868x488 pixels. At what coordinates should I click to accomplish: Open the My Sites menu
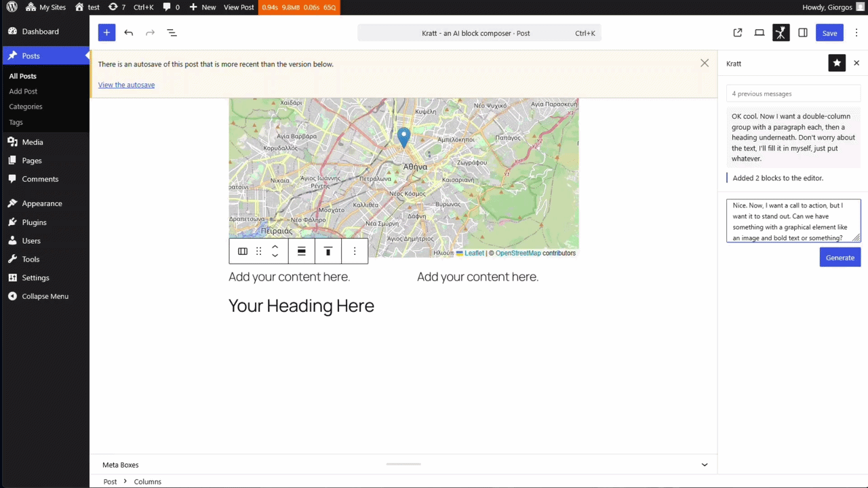(46, 7)
